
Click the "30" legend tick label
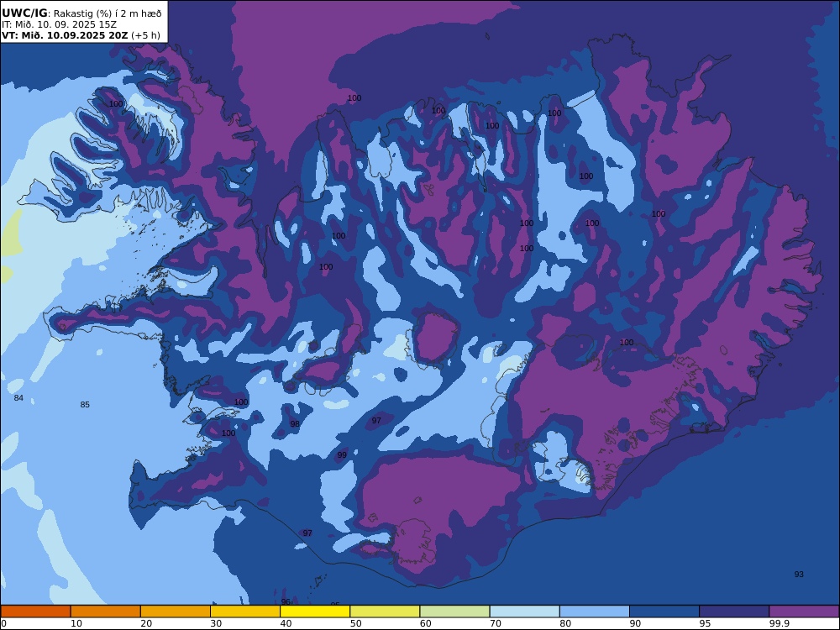point(216,623)
